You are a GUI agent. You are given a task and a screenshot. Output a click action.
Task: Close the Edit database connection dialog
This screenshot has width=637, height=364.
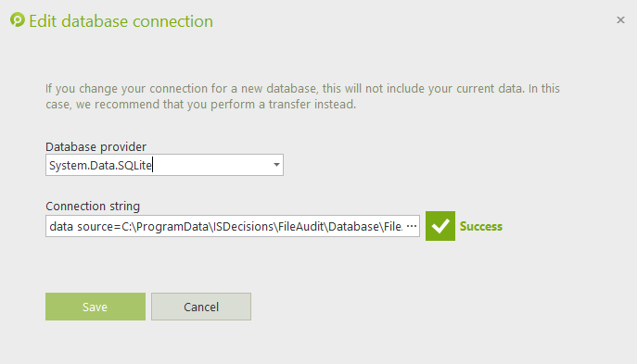click(620, 19)
